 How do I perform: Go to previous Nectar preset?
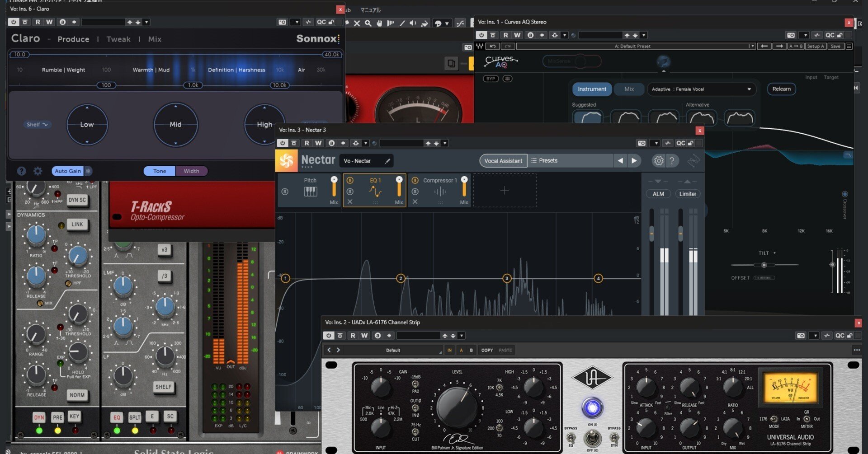click(x=620, y=160)
